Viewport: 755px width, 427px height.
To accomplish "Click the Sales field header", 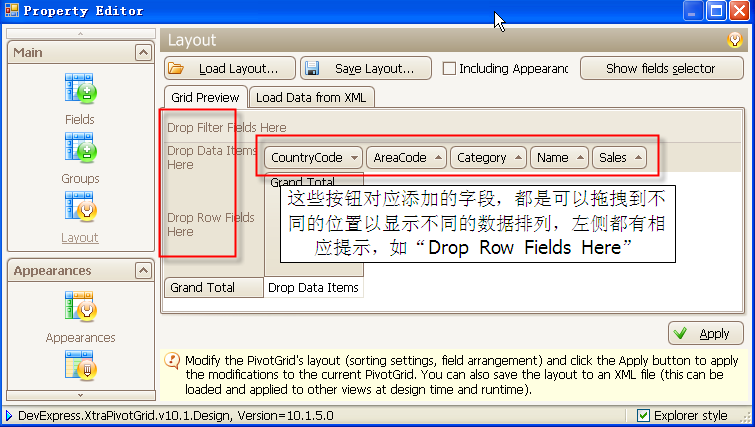I will click(619, 157).
